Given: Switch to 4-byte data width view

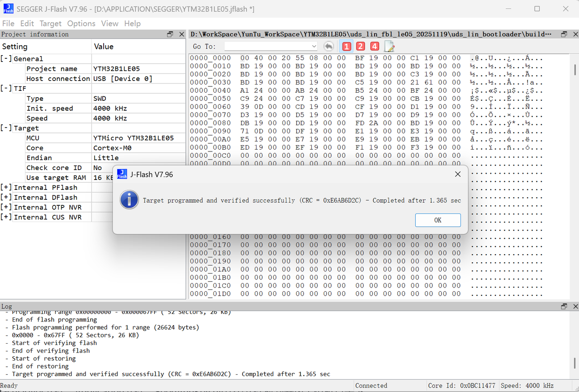Looking at the screenshot, I should [375, 46].
